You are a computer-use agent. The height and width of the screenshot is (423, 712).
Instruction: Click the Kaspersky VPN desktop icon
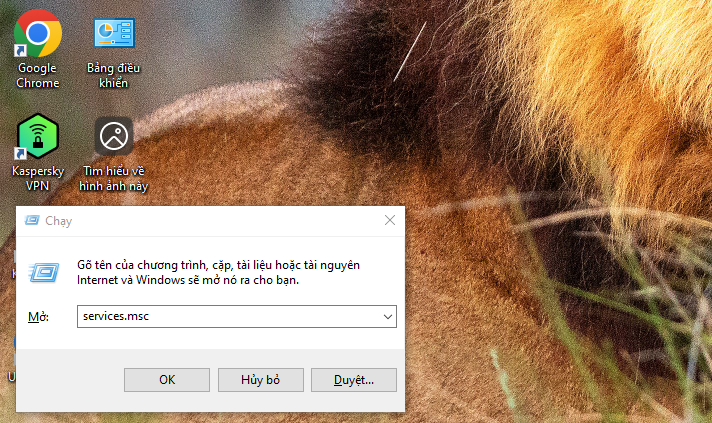pyautogui.click(x=37, y=135)
